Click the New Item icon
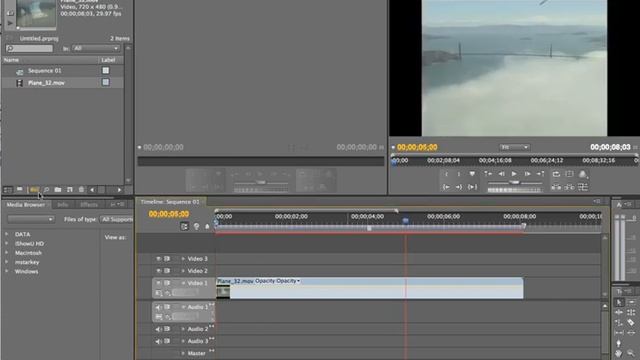 pyautogui.click(x=70, y=190)
